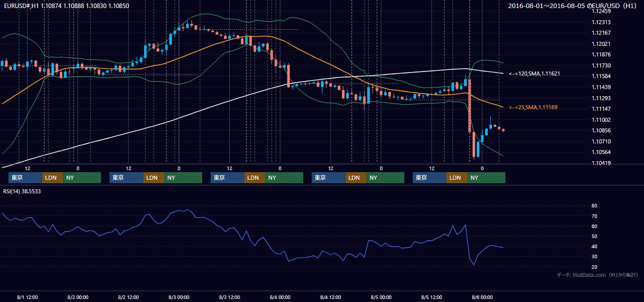The height and width of the screenshot is (302, 644).
Task: Click the 1.10710 price axis label
Action: (601, 141)
